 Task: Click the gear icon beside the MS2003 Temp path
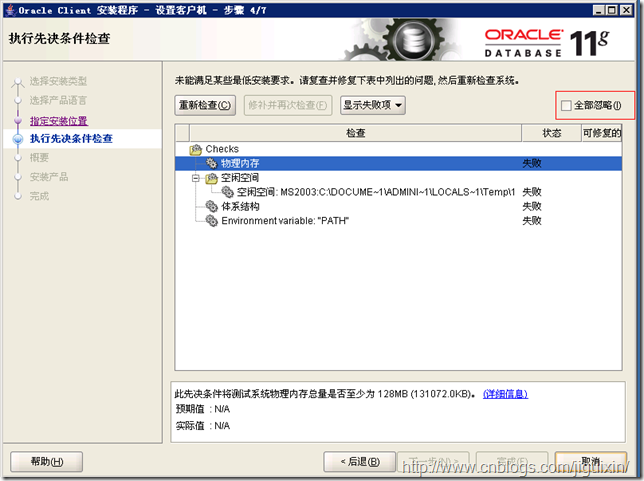pos(228,192)
